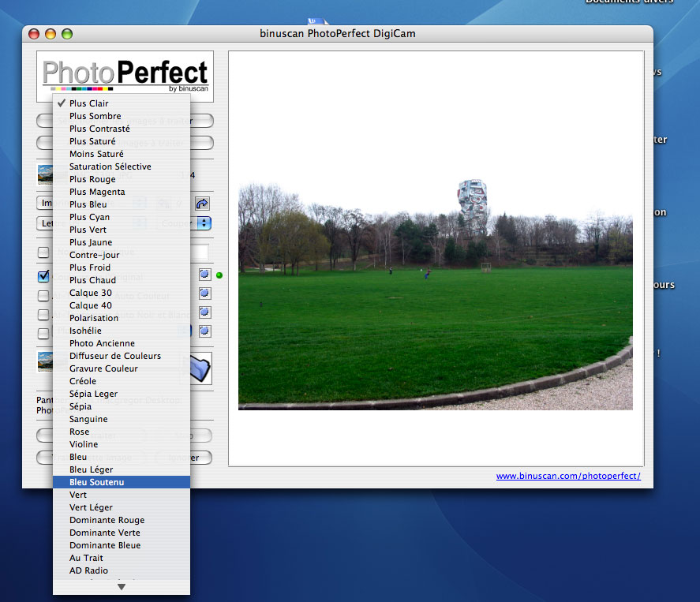Show more filters with the menu's down arrow
Viewport: 700px width, 602px height.
click(122, 587)
